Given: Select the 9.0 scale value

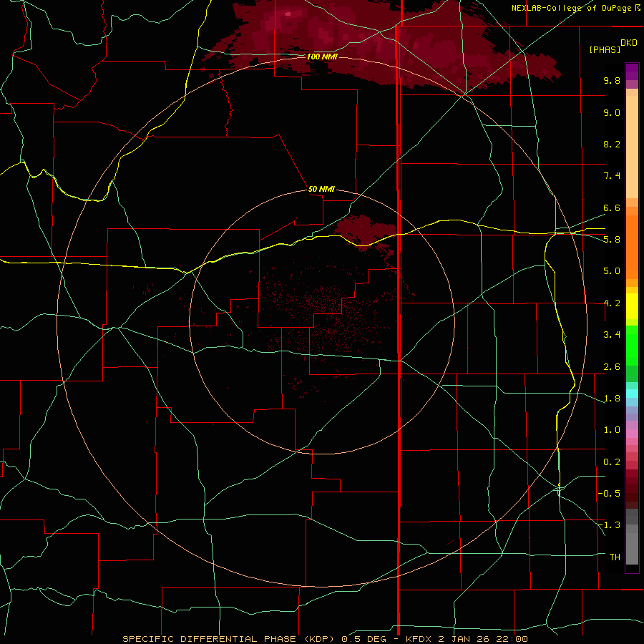Looking at the screenshot, I should 612,112.
